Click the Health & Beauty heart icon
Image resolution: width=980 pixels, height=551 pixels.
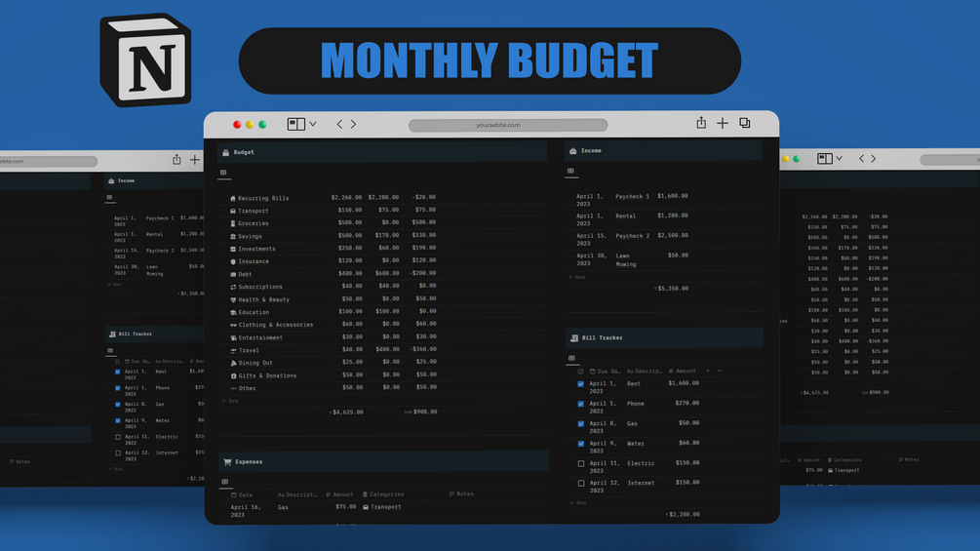point(233,299)
